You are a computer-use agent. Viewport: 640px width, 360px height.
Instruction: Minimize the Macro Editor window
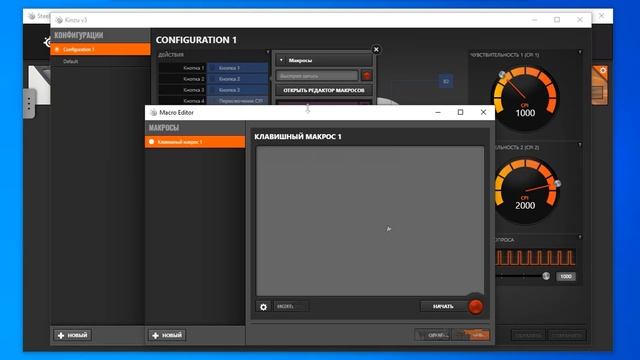tap(438, 112)
